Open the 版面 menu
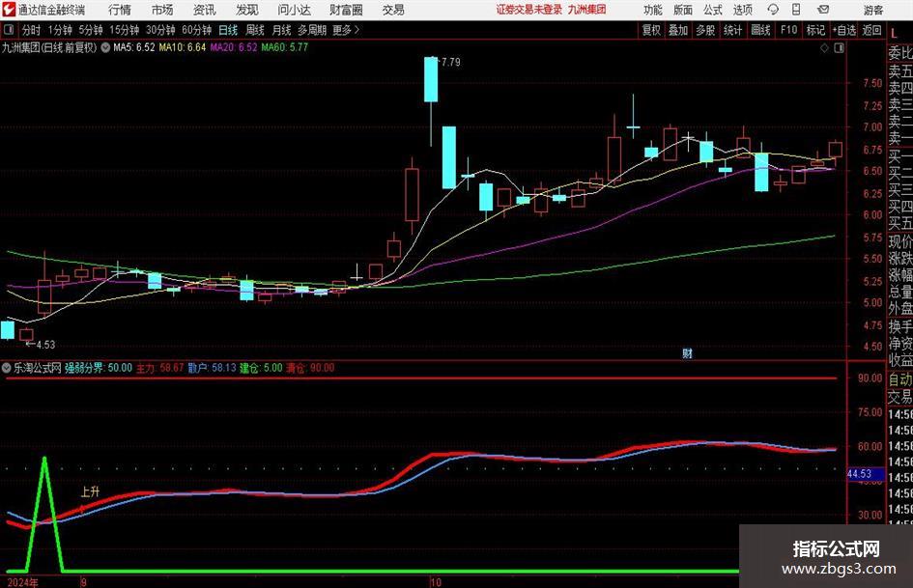Viewport: 913px width, 588px height. [682, 10]
